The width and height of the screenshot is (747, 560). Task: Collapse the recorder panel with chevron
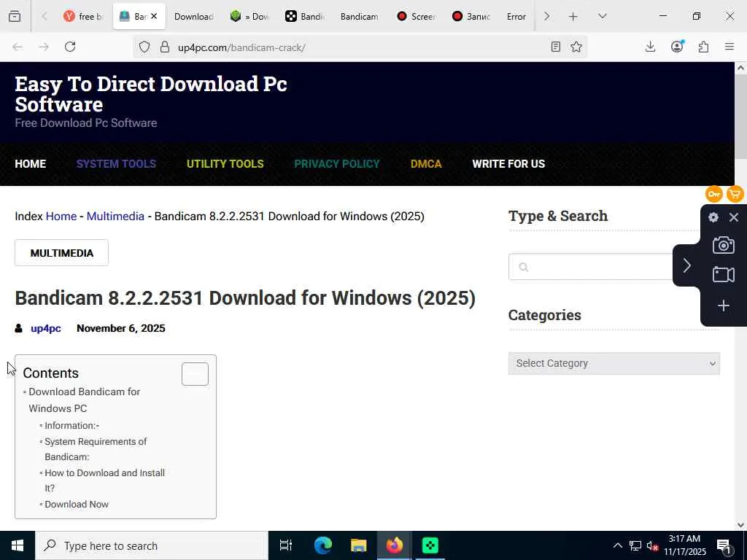[x=686, y=265]
